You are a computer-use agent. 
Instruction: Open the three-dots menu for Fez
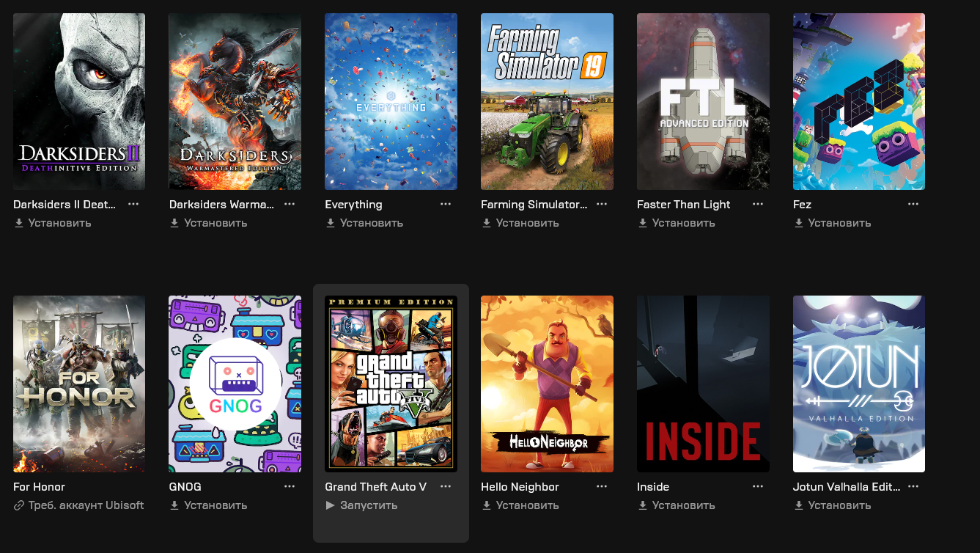(x=913, y=204)
